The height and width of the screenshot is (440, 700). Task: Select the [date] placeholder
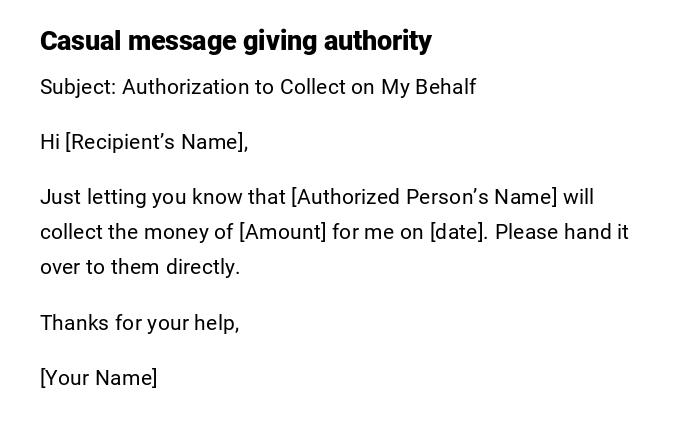(458, 232)
